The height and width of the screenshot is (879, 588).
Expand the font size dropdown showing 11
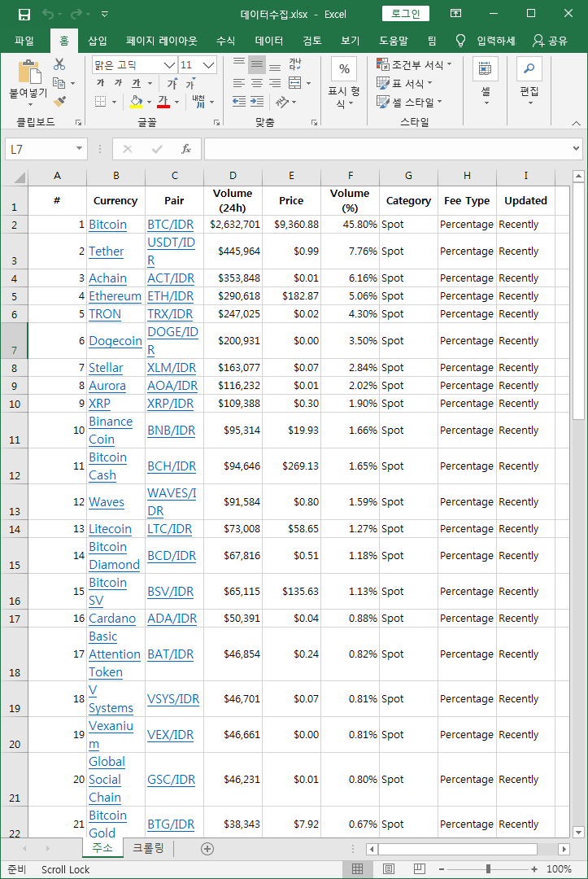click(x=208, y=65)
